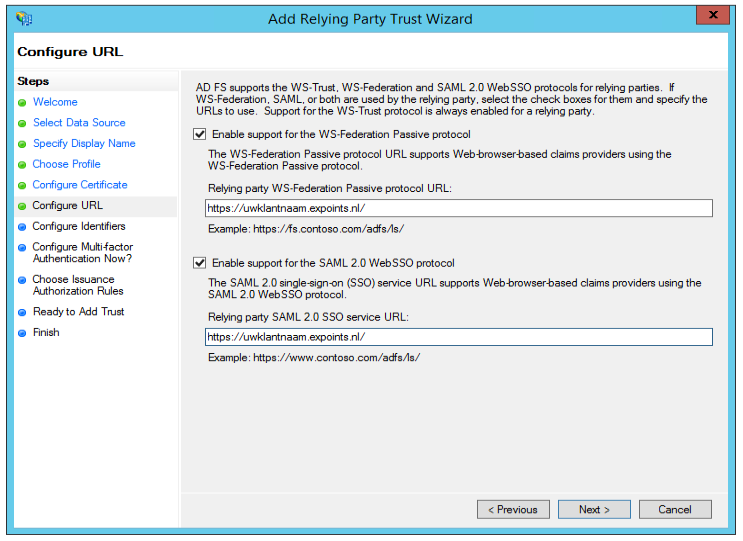Image resolution: width=743 pixels, height=541 pixels.
Task: Jump to the Choose Profile step
Action: tap(66, 164)
